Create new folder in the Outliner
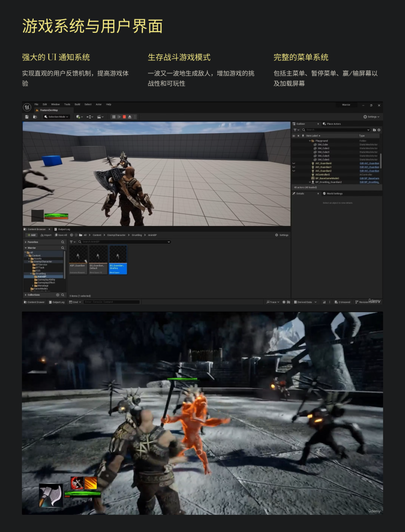405x532 pixels. pos(374,130)
